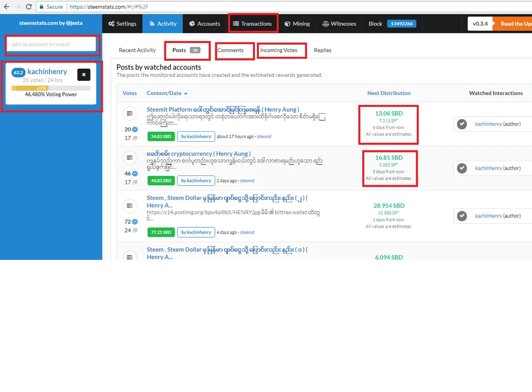Click the 44.83 SBD green badge

[161, 180]
